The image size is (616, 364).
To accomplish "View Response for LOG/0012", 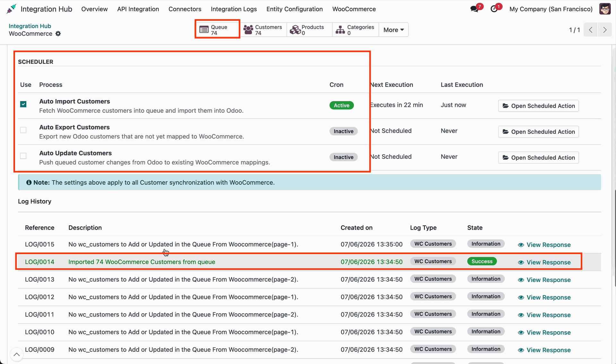I will pos(544,297).
